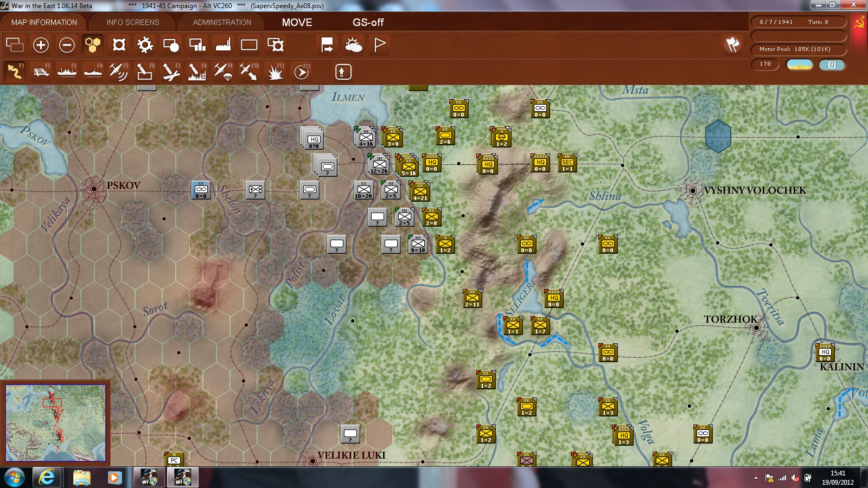Click the rectangle with cog overlay icon
Screen dimensions: 868x488
click(276, 44)
